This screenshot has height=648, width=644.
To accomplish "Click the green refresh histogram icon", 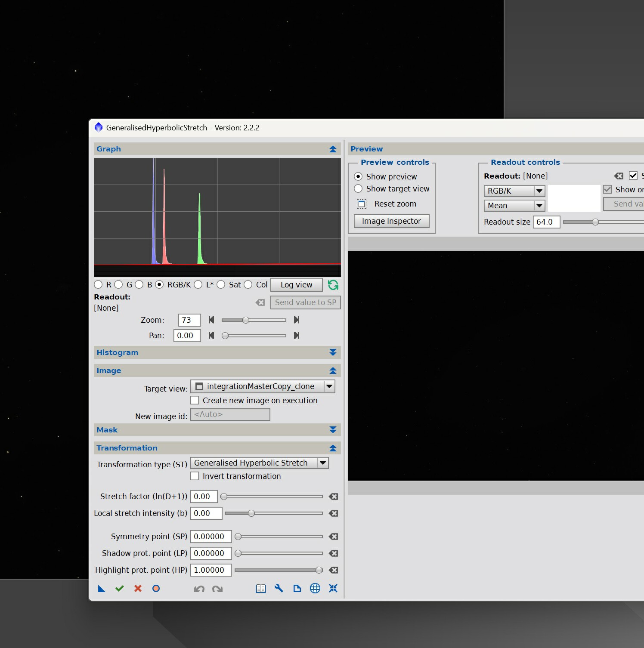I will coord(333,285).
